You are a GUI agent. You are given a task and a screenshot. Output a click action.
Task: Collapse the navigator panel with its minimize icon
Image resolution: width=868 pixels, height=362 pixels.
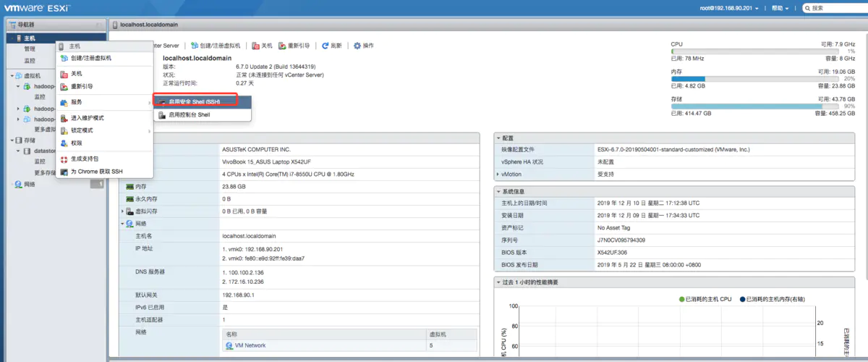[x=99, y=25]
